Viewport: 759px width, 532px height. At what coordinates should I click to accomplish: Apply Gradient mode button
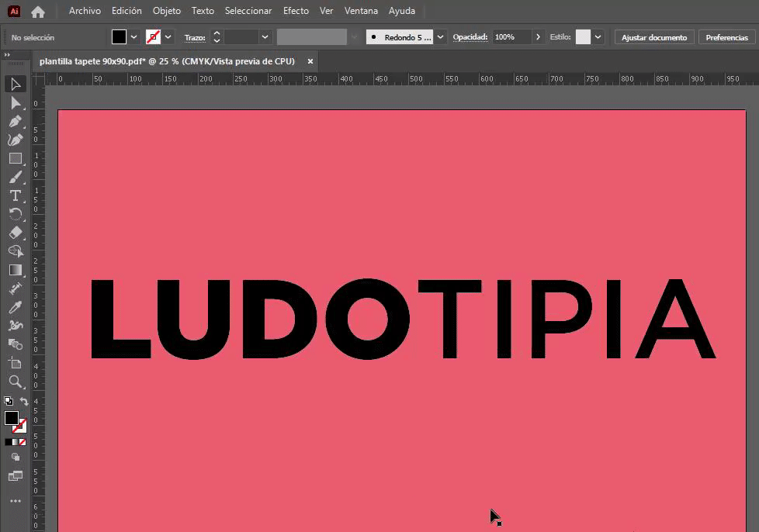click(x=16, y=442)
